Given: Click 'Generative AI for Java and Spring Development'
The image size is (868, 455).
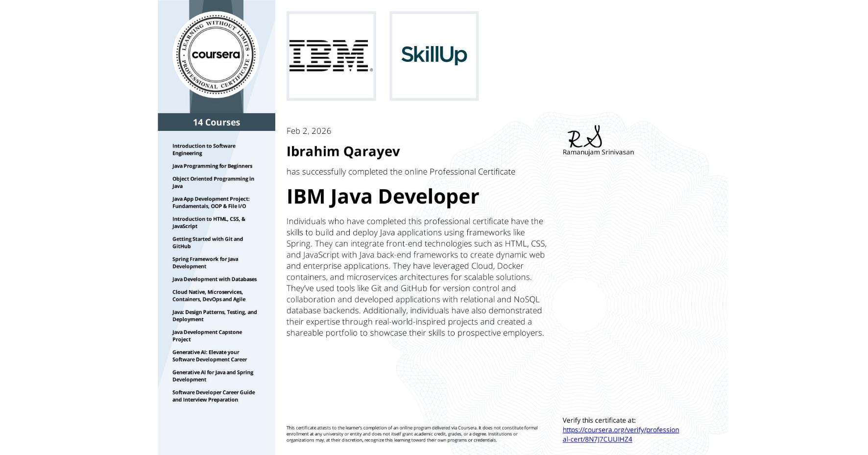Looking at the screenshot, I should [x=213, y=376].
